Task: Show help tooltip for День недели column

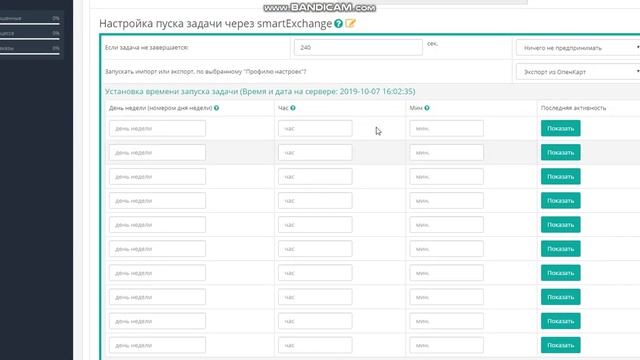Action: (x=216, y=108)
